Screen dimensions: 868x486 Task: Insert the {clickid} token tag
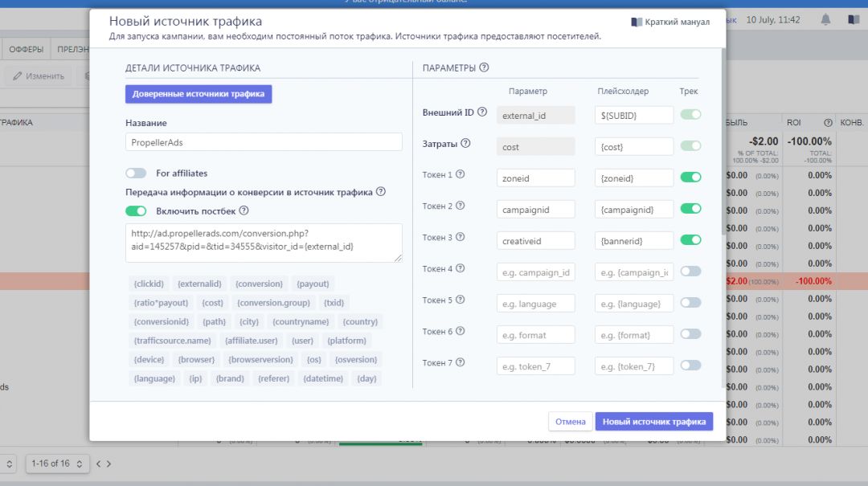148,284
